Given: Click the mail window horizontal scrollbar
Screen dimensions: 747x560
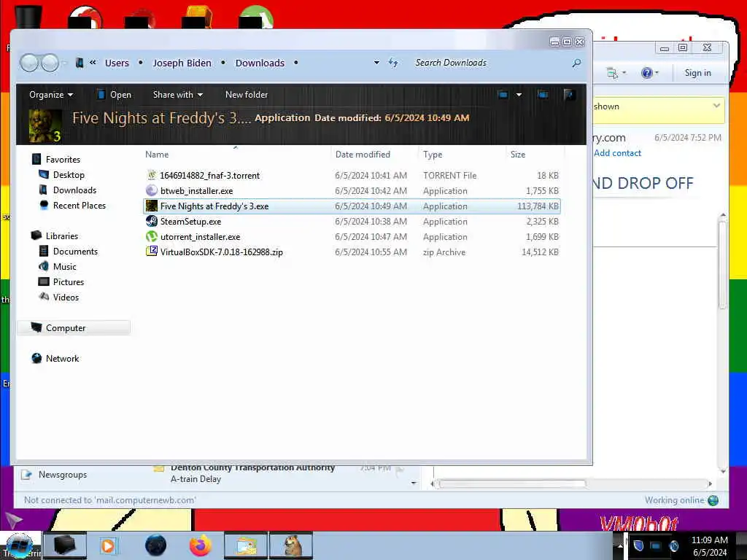Looking at the screenshot, I should pos(512,483).
